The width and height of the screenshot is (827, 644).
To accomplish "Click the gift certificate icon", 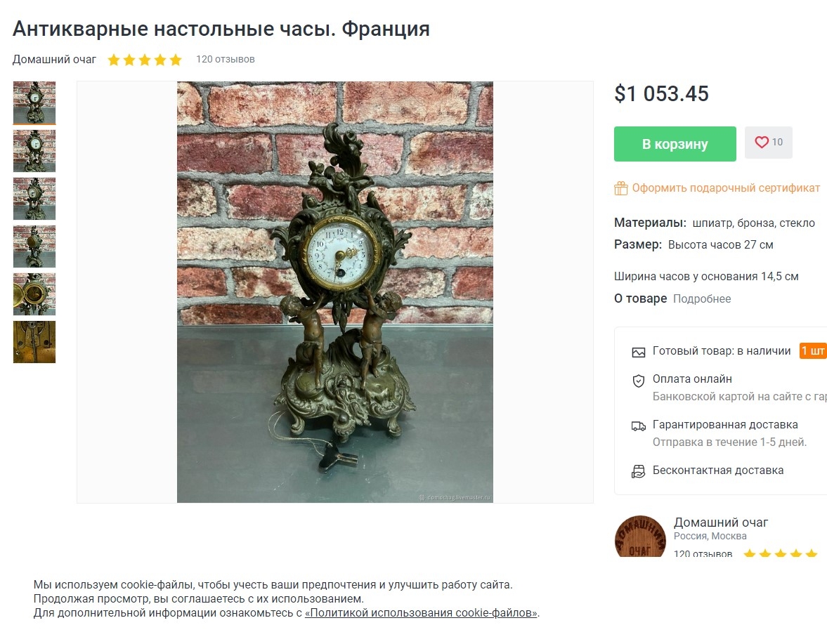I will coord(621,188).
